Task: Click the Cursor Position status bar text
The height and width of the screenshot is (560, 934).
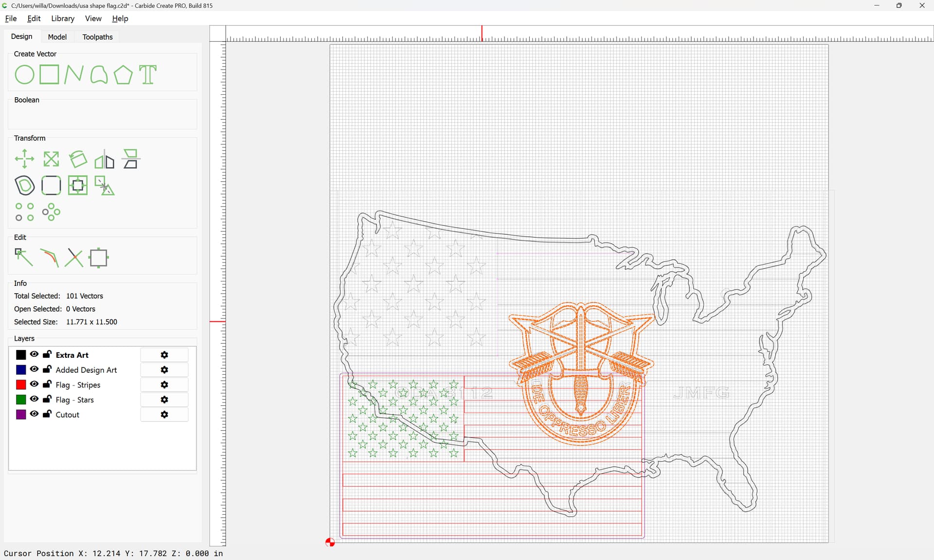Action: pos(113,553)
